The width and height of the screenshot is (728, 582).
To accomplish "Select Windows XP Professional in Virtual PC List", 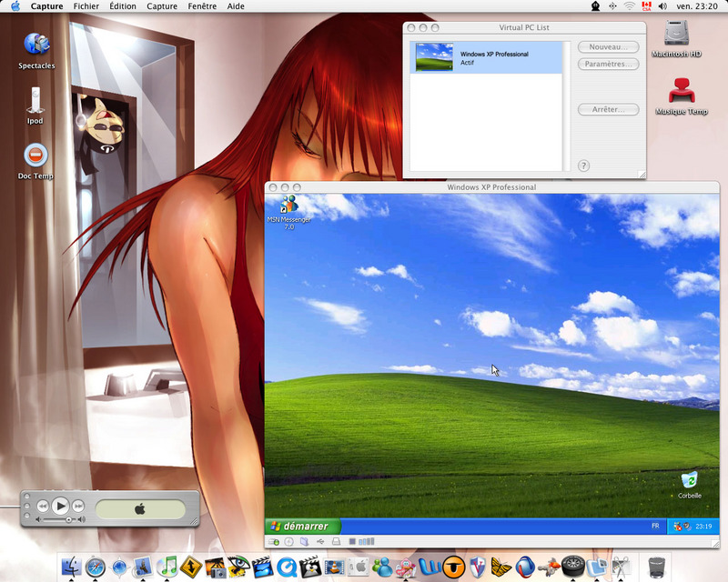I will pos(486,57).
